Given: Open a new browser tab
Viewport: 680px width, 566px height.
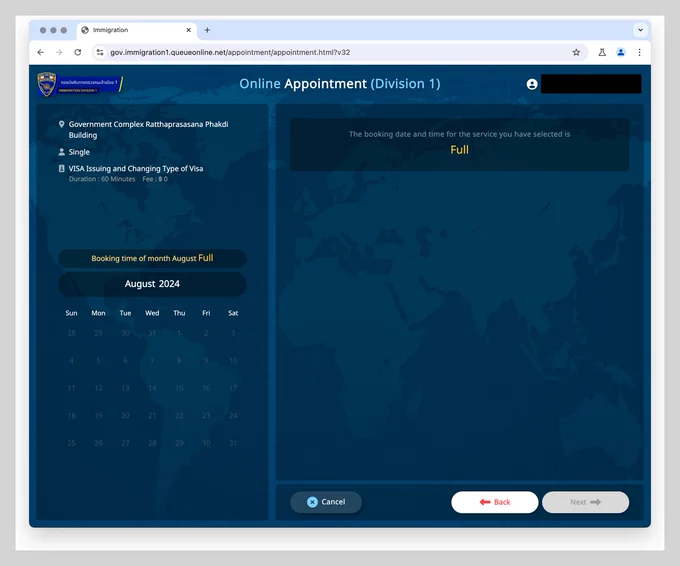Looking at the screenshot, I should (207, 30).
